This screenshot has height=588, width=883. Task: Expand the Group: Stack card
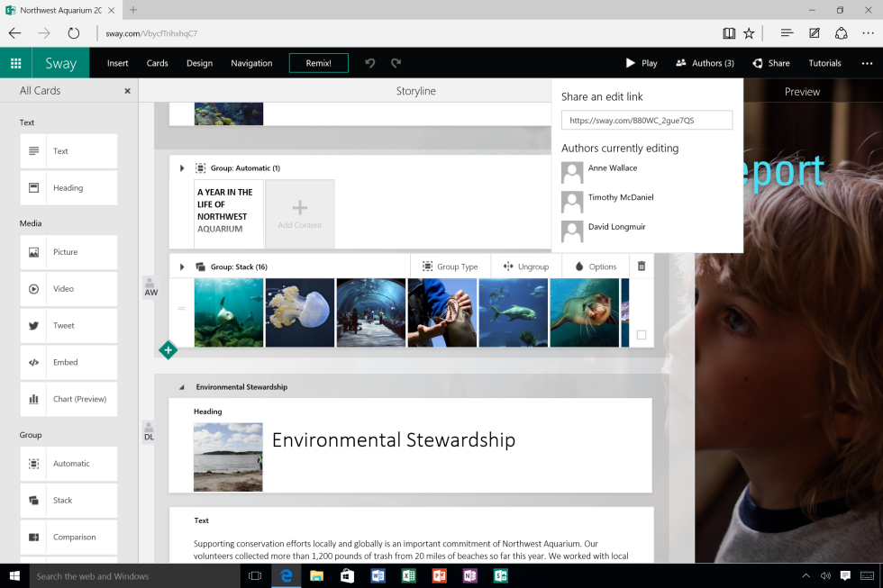(x=182, y=267)
